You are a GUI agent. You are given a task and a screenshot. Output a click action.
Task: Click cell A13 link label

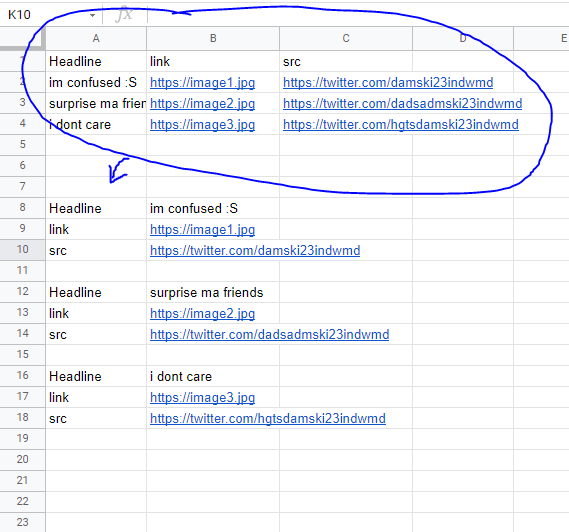click(96, 314)
